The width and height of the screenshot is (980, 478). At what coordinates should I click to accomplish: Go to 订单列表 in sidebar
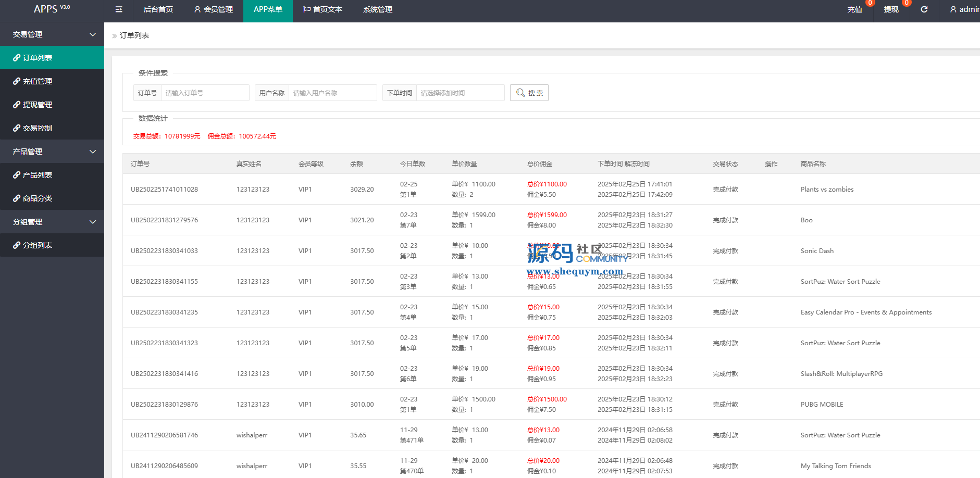pos(52,58)
